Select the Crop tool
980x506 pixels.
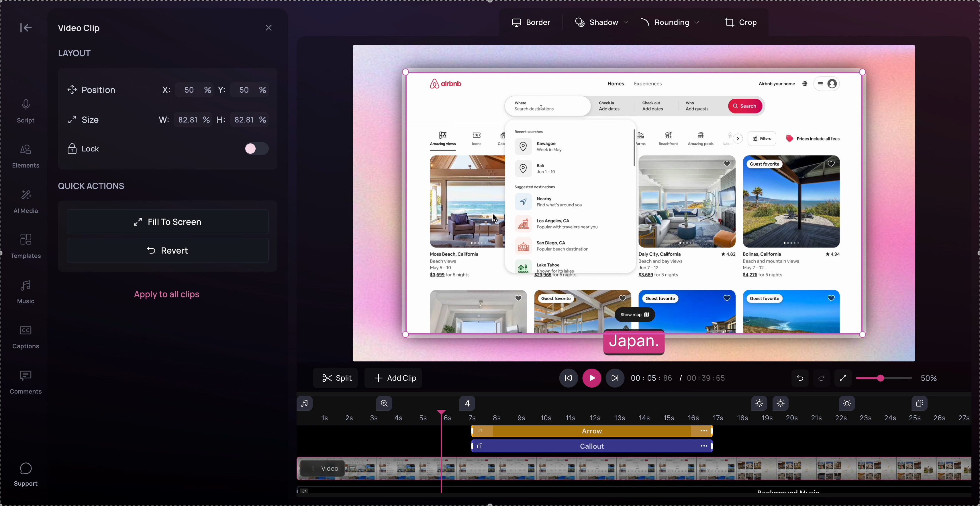[740, 22]
